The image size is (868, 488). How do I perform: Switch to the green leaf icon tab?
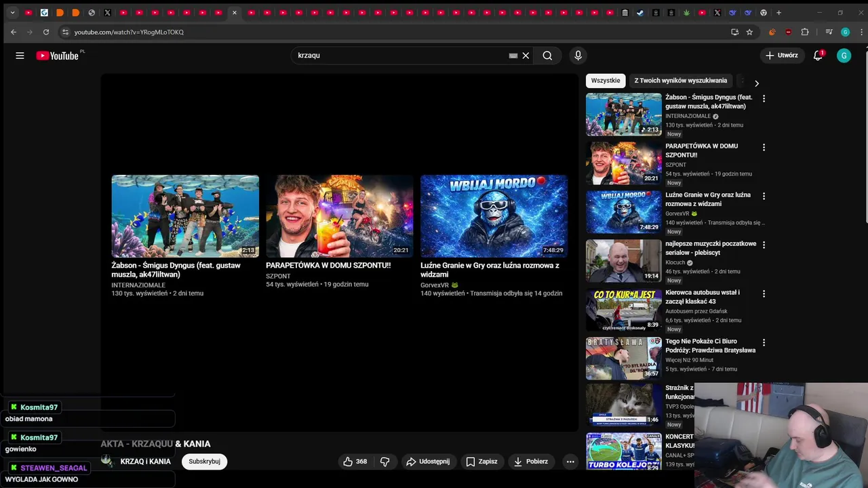686,12
